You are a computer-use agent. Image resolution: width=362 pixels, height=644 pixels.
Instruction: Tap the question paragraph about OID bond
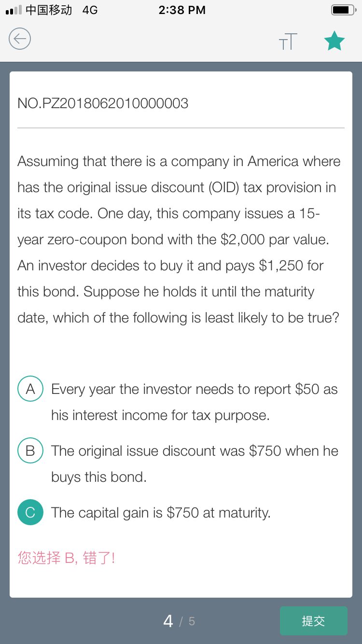click(x=179, y=239)
